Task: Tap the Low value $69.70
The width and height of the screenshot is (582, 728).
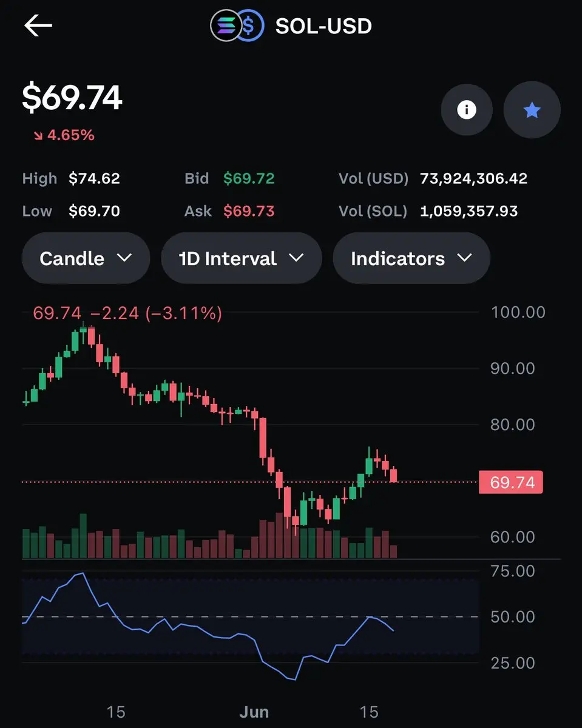Action: tap(94, 211)
